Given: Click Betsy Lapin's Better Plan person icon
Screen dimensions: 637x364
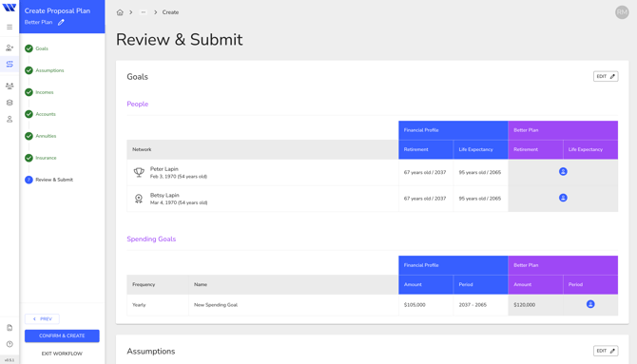Looking at the screenshot, I should tap(563, 198).
